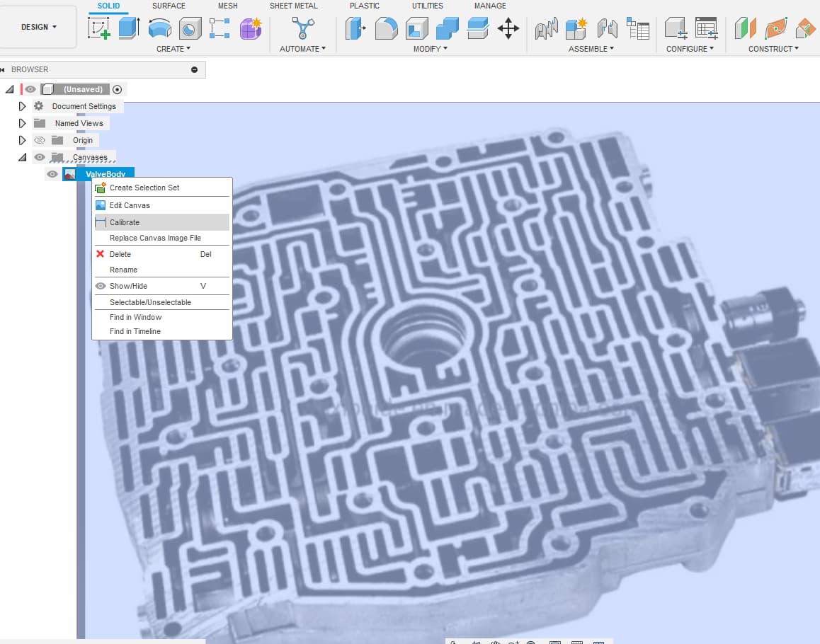820x644 pixels.
Task: Open the DESIGN workspace dropdown
Action: [39, 27]
